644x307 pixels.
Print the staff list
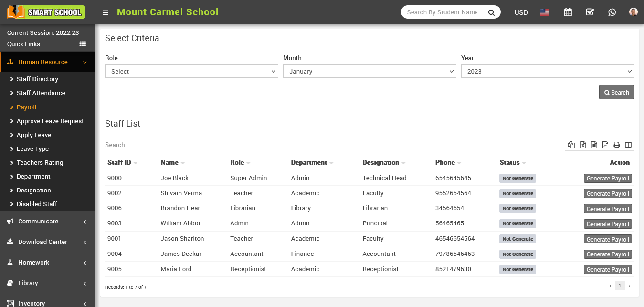(617, 145)
